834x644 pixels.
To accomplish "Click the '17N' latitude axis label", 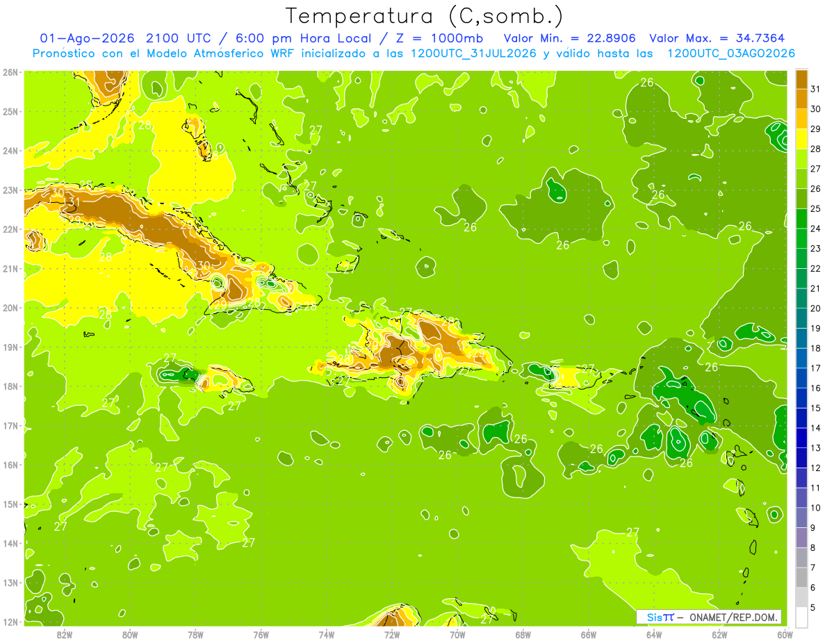I will tap(10, 425).
